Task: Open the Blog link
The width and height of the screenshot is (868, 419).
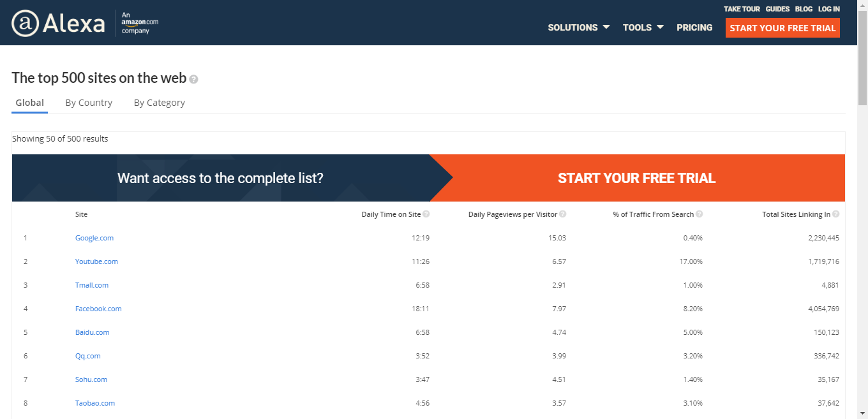Action: coord(804,9)
